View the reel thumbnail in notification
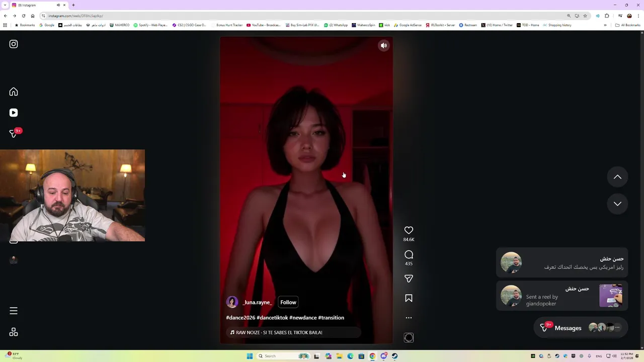This screenshot has width=644, height=362. pyautogui.click(x=611, y=296)
